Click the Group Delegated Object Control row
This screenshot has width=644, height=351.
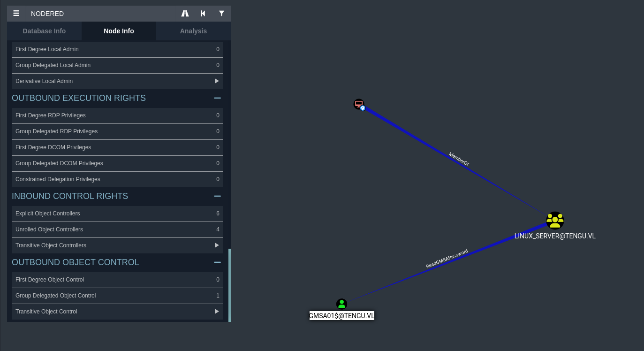click(117, 296)
